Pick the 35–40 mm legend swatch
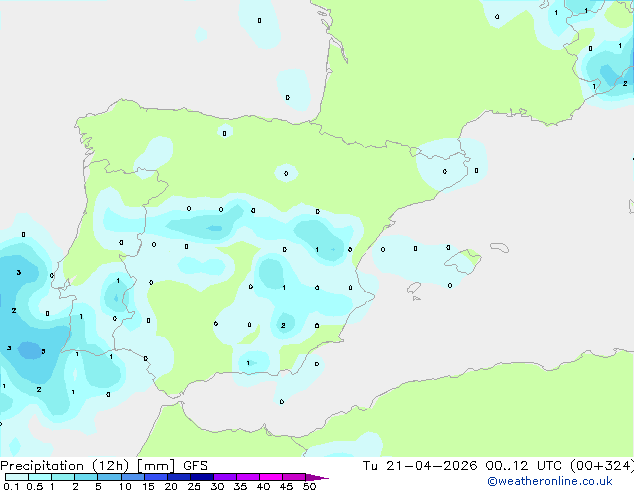Viewport: 634px width, 490px height. coord(248,477)
